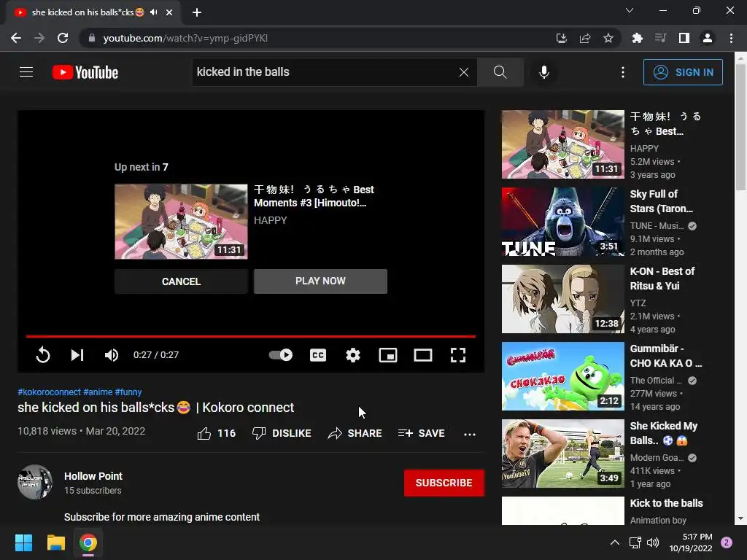The height and width of the screenshot is (560, 747).
Task: Close the YouTube video tab
Action: 169,12
